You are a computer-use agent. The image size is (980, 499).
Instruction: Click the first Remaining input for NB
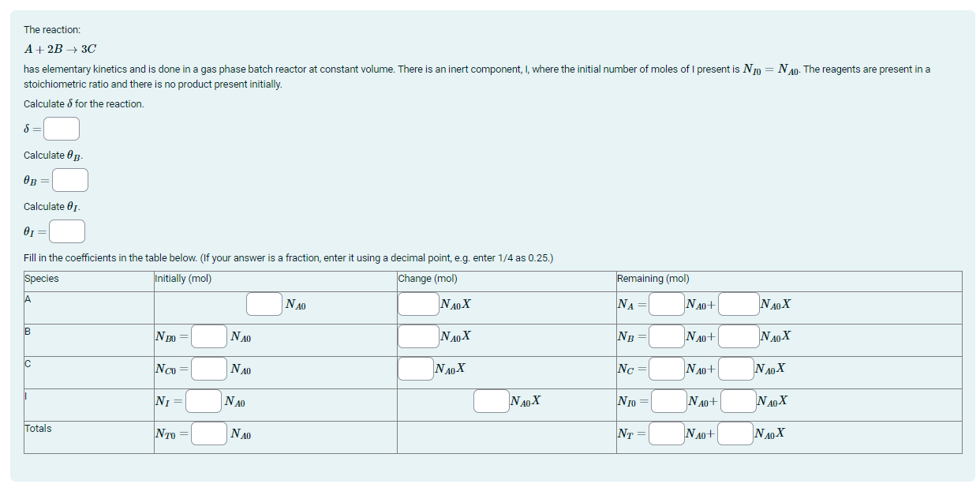click(665, 335)
